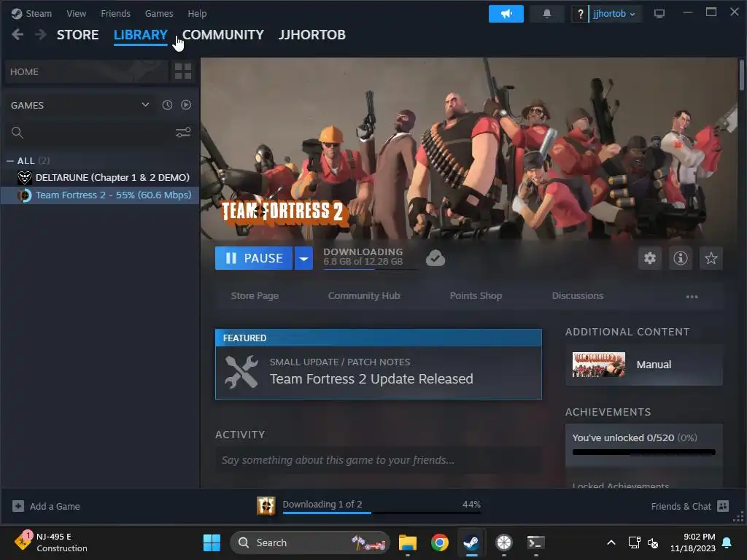
Task: Click the question mark help icon
Action: [x=580, y=14]
